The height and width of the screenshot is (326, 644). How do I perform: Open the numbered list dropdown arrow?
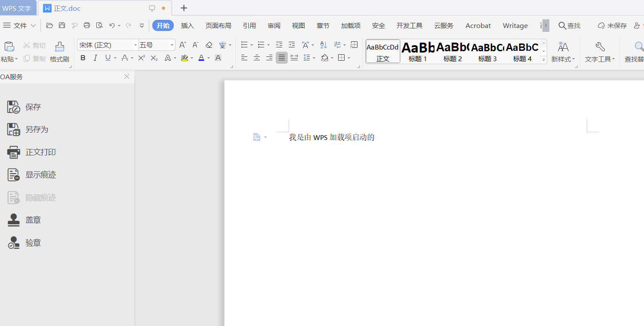[268, 45]
